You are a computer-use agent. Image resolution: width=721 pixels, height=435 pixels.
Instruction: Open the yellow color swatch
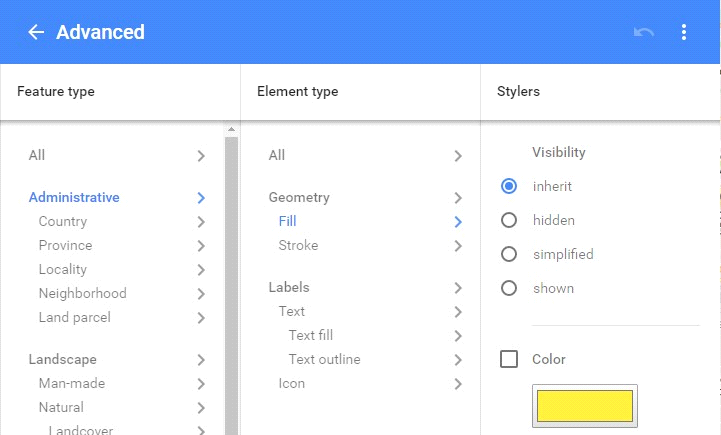coord(585,405)
